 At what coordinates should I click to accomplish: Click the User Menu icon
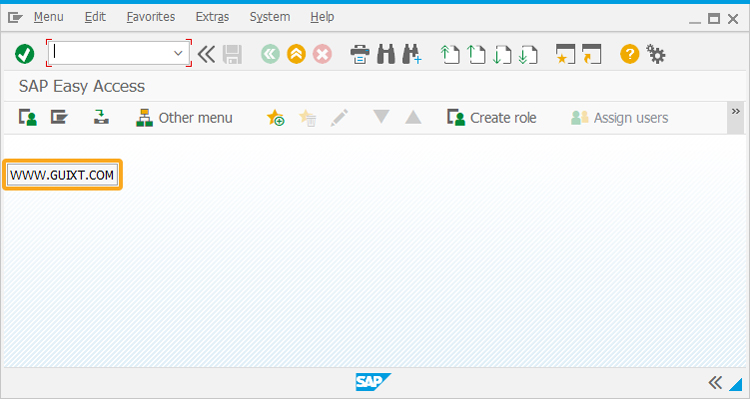tap(28, 118)
